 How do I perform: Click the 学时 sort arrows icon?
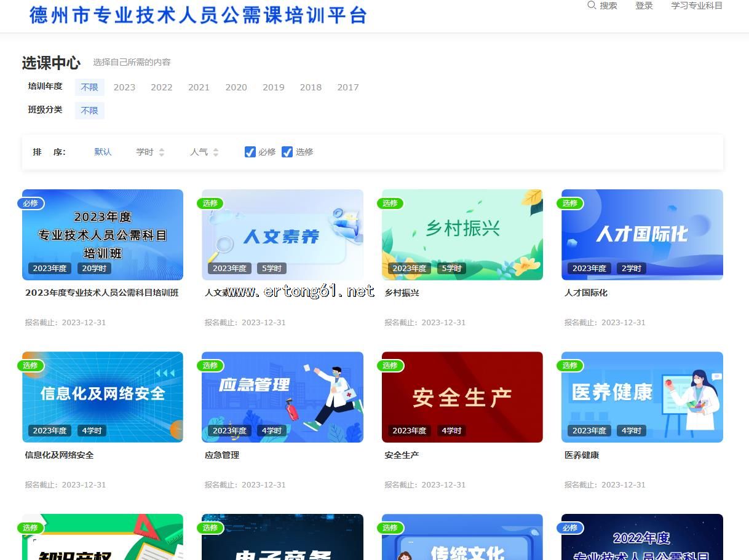click(x=162, y=152)
